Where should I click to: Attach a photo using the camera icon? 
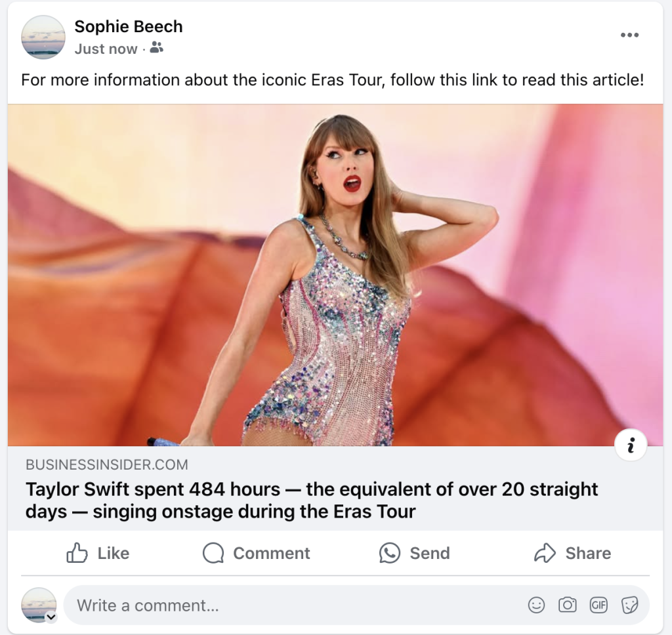click(x=567, y=605)
